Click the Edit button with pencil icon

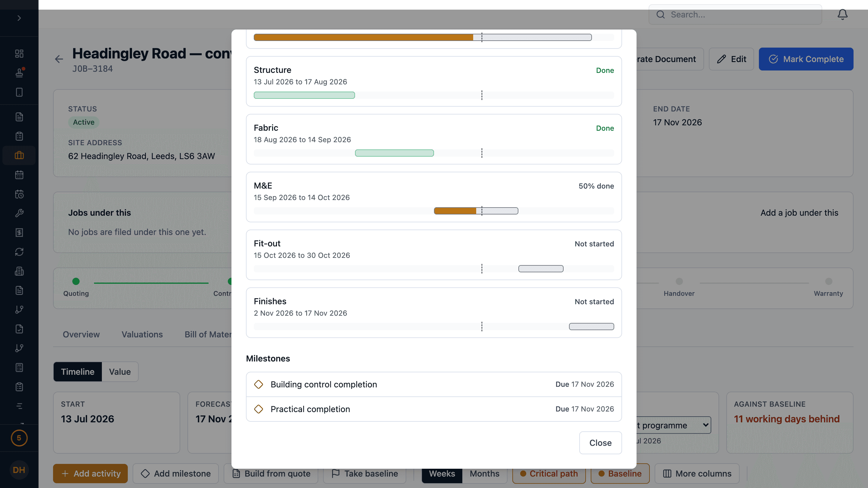[x=731, y=59]
